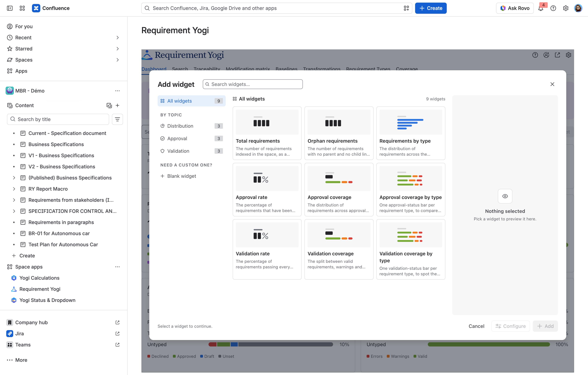This screenshot has width=588, height=375.
Task: Open MBR - Démo space options menu
Action: pyautogui.click(x=117, y=91)
